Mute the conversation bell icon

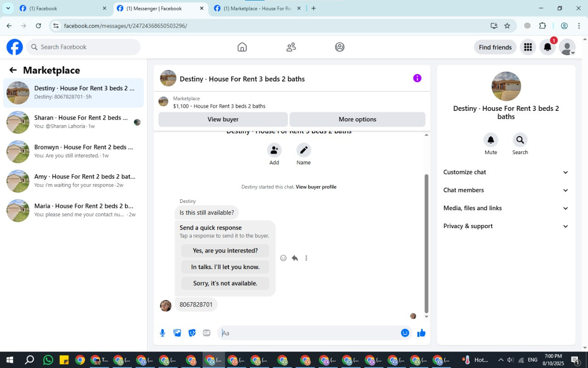click(x=491, y=140)
